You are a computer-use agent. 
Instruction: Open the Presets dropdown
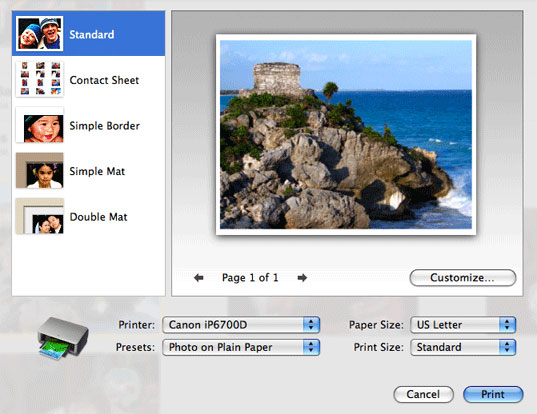pyautogui.click(x=241, y=347)
